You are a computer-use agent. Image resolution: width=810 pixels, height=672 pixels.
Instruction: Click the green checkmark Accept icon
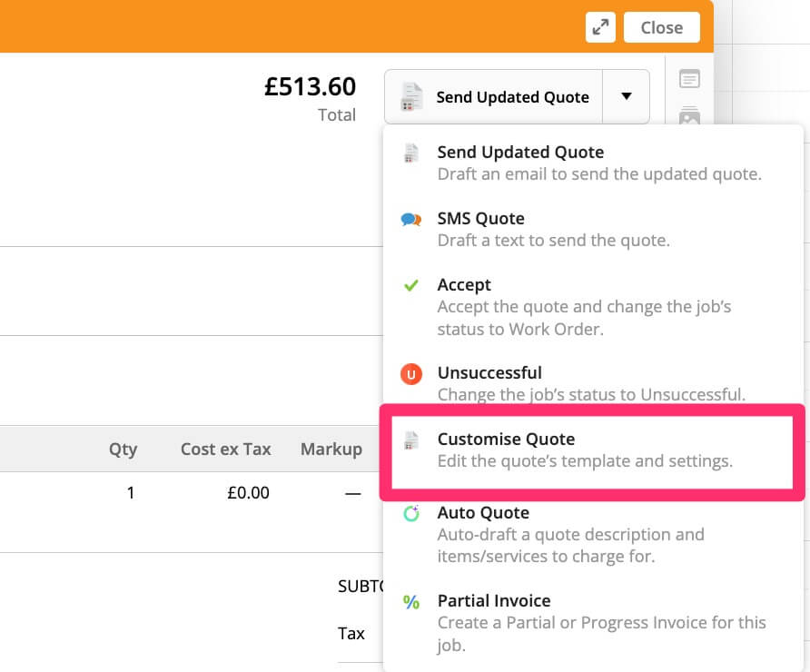click(411, 285)
